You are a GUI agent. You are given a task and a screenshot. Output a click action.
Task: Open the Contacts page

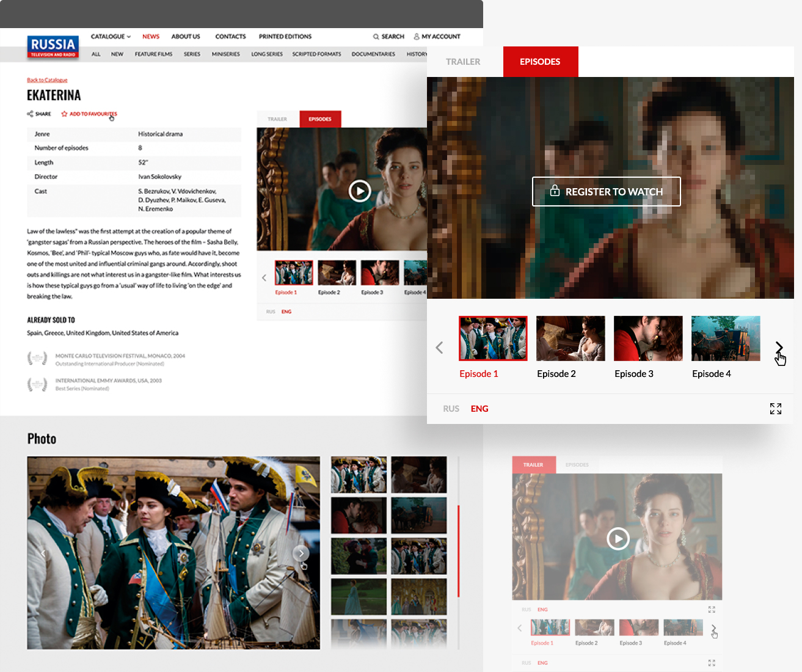point(230,37)
